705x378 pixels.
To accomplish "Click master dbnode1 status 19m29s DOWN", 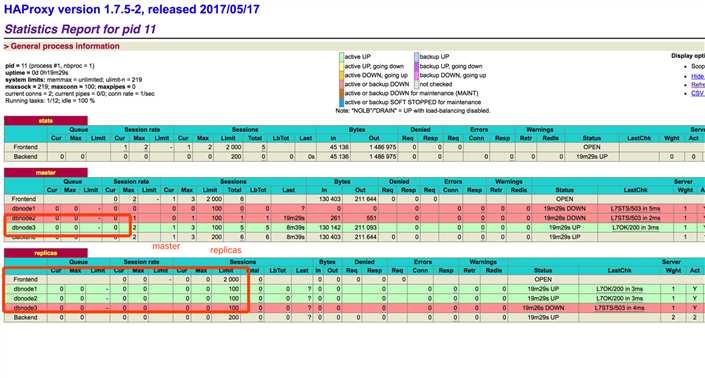I will pyautogui.click(x=564, y=209).
